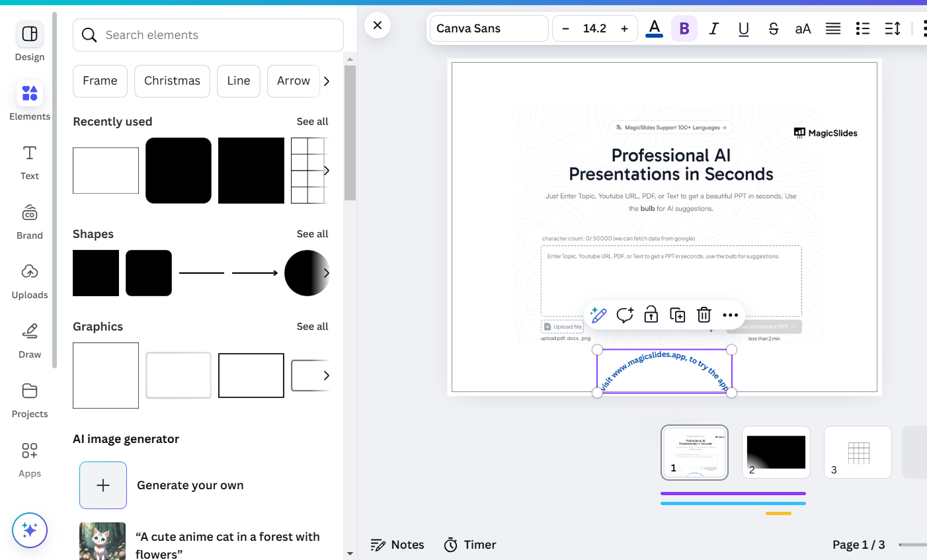Select the white rectangle in Recently used
The image size is (927, 560).
point(106,171)
